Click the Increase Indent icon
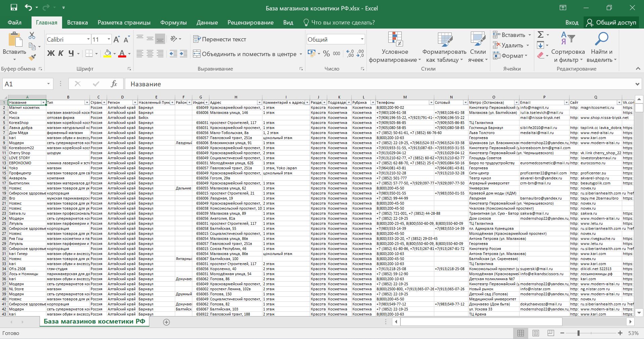The width and height of the screenshot is (644, 339). [x=184, y=54]
